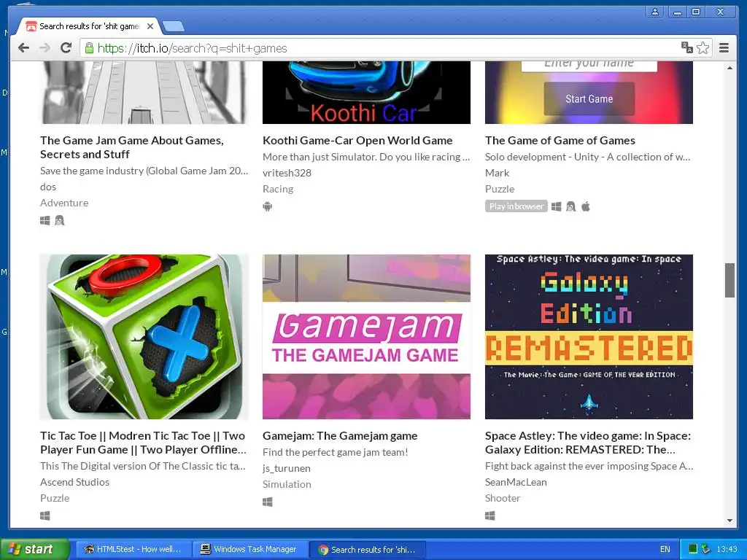
Task: Open 'The Game of Game of Games' title
Action: pos(560,141)
